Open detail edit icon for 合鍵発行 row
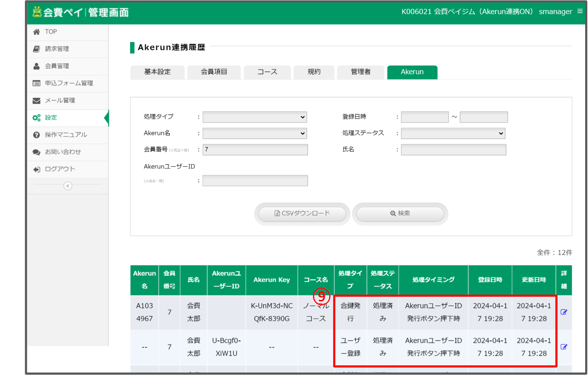Image resolution: width=588 pixels, height=375 pixels. click(564, 312)
